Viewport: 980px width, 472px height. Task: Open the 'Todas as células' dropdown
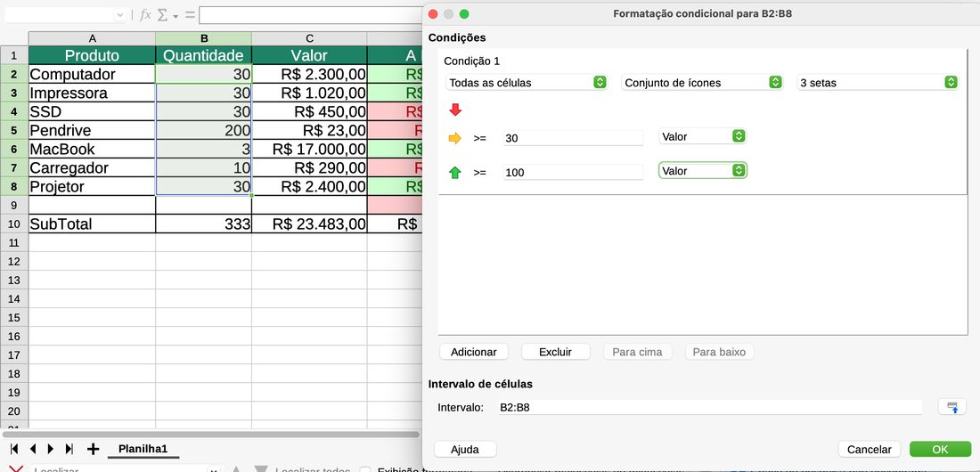(527, 82)
